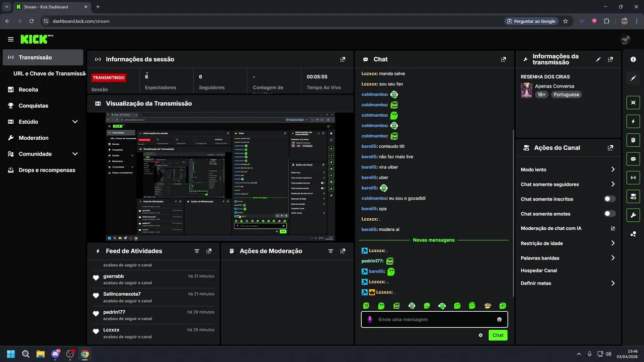Toggle Chat somente inscritos switch

(x=610, y=199)
